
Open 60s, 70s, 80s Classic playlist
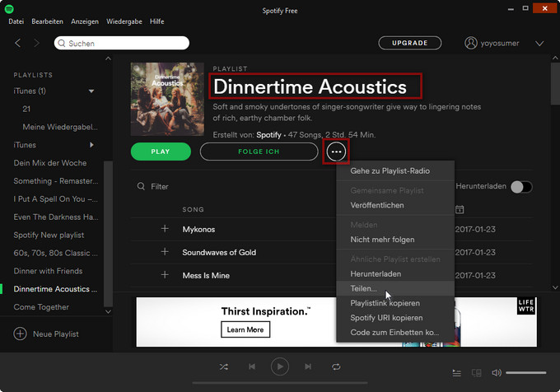[55, 253]
